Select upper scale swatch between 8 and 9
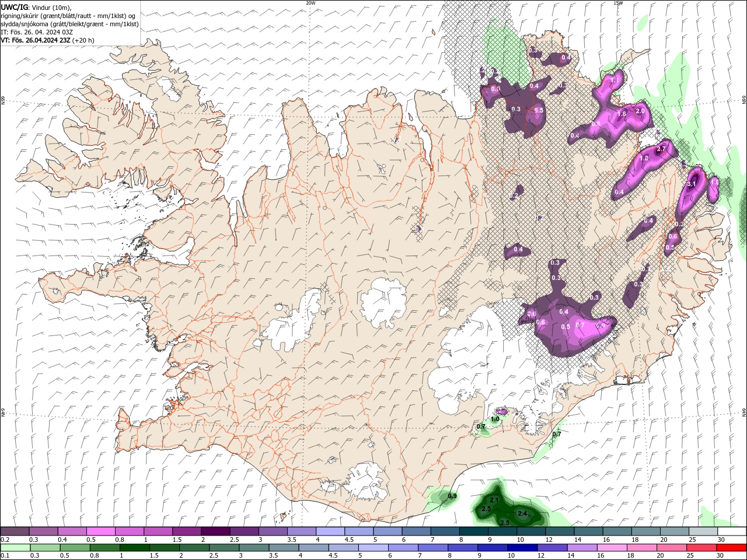Image resolution: width=747 pixels, height=560 pixels. pos(474,531)
